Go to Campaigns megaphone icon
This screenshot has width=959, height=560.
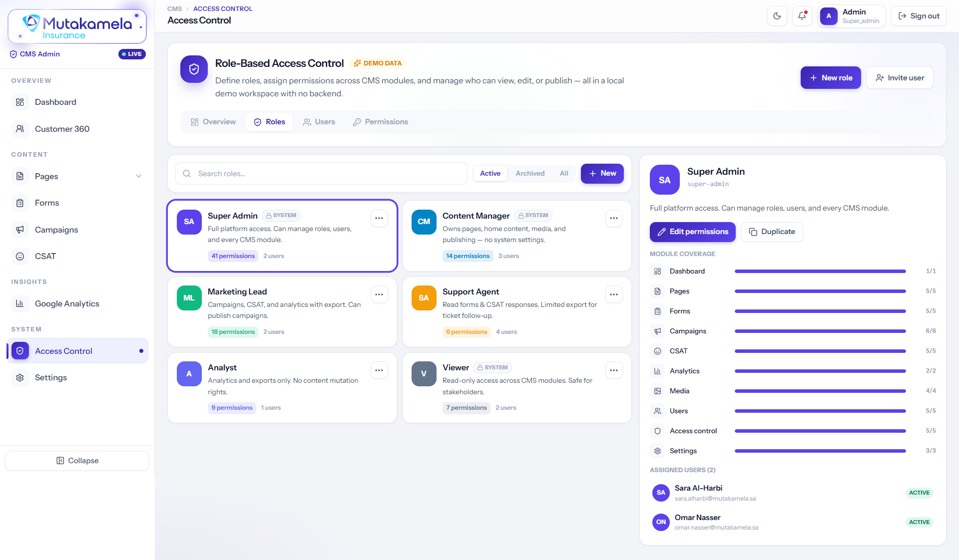point(20,230)
